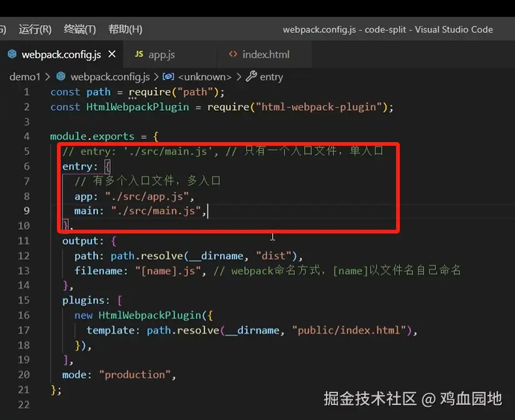Select webpack.config.js in the breadcrumb

coord(110,77)
